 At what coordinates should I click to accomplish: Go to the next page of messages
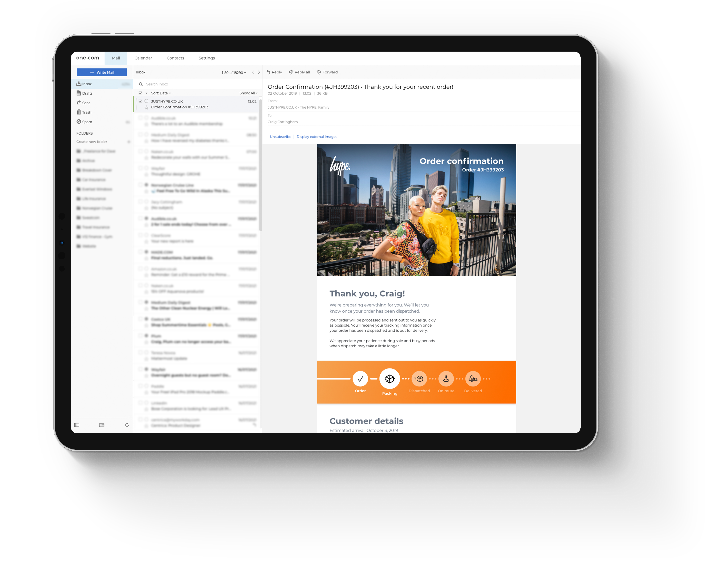coord(259,72)
